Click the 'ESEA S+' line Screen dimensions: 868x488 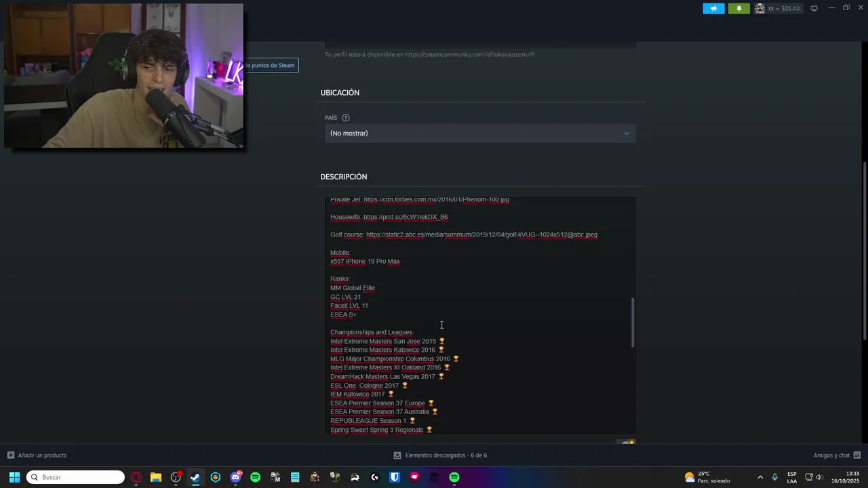click(x=343, y=314)
